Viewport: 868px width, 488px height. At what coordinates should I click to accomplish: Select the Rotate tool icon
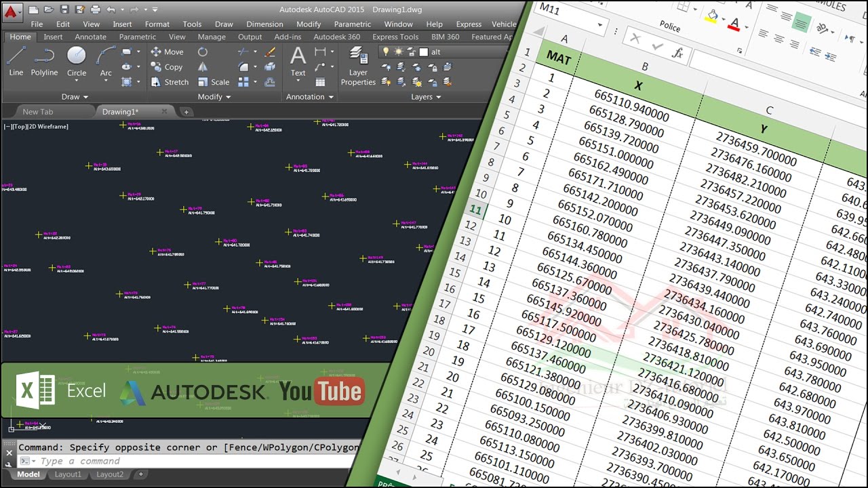tap(203, 52)
